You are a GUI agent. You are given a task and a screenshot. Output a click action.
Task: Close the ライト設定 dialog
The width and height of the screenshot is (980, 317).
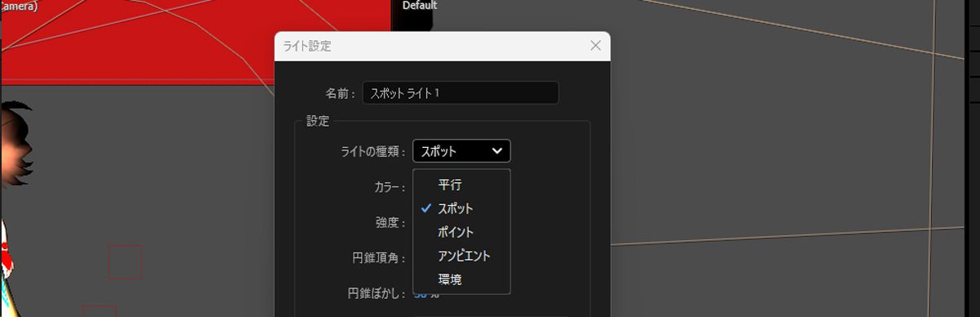pyautogui.click(x=595, y=46)
